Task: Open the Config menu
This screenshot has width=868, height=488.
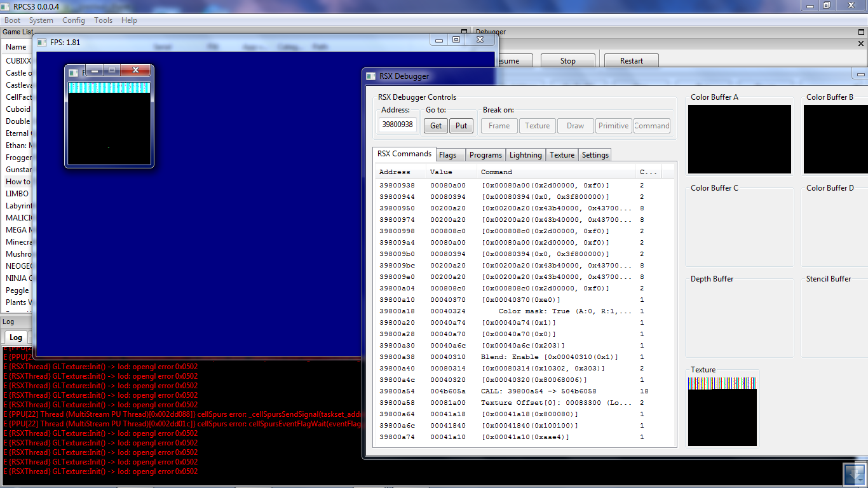Action: click(73, 20)
